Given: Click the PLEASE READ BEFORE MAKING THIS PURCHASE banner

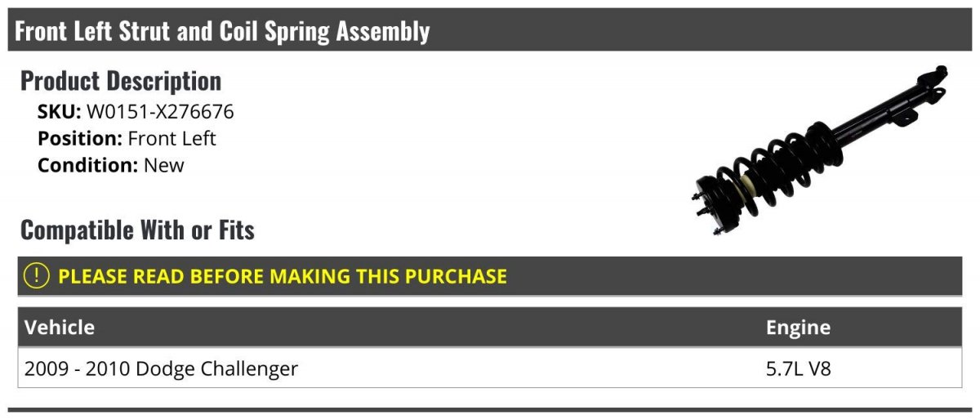Looking at the screenshot, I should [490, 276].
